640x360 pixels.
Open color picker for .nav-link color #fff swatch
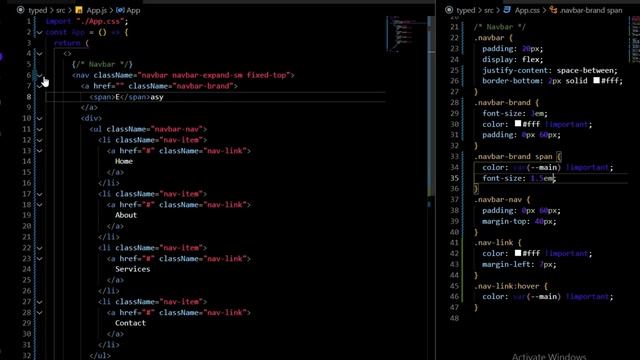pyautogui.click(x=518, y=253)
